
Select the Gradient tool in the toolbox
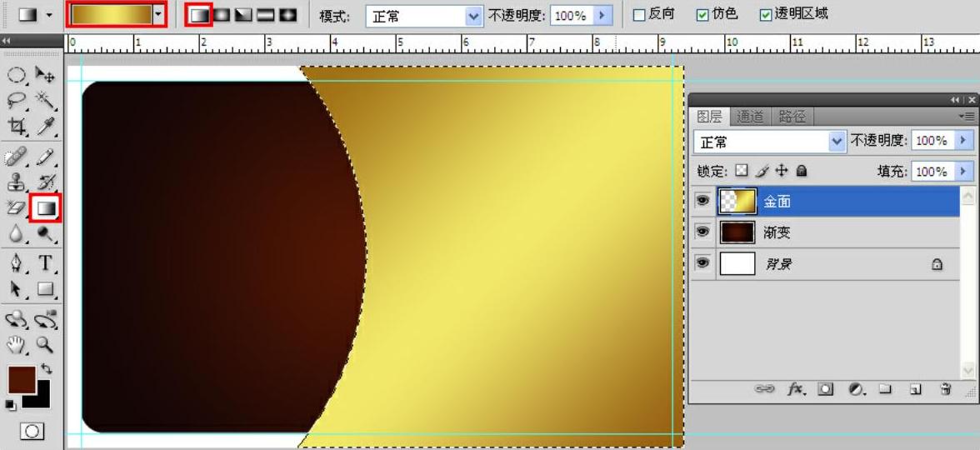click(45, 207)
